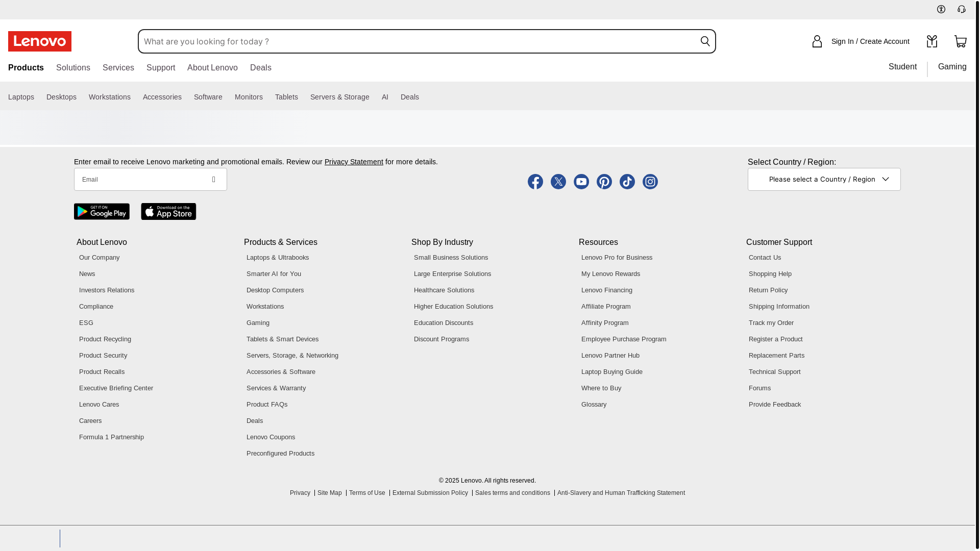The height and width of the screenshot is (551, 980).
Task: Open the shopping cart icon
Action: pyautogui.click(x=961, y=41)
